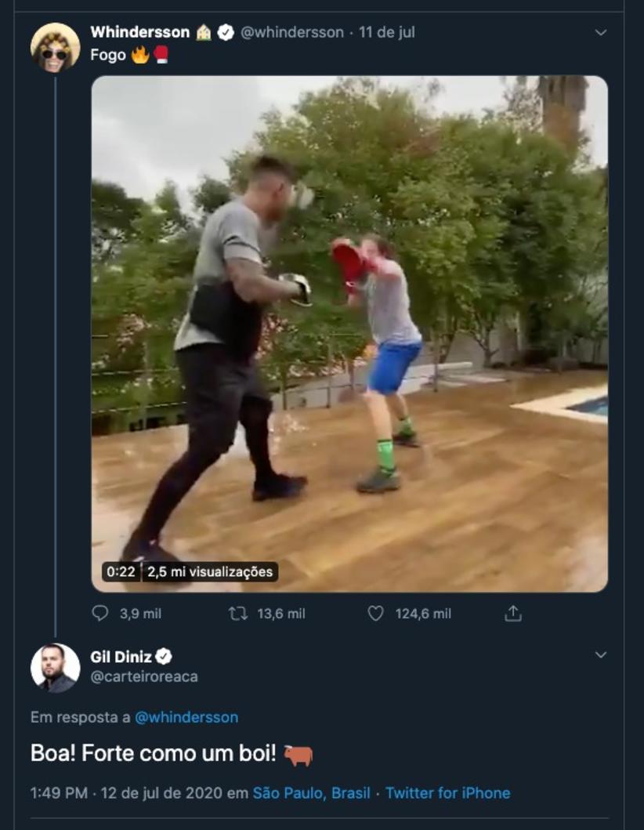
Task: Click the verified badge beside Gil Diniz
Action: coord(164,657)
